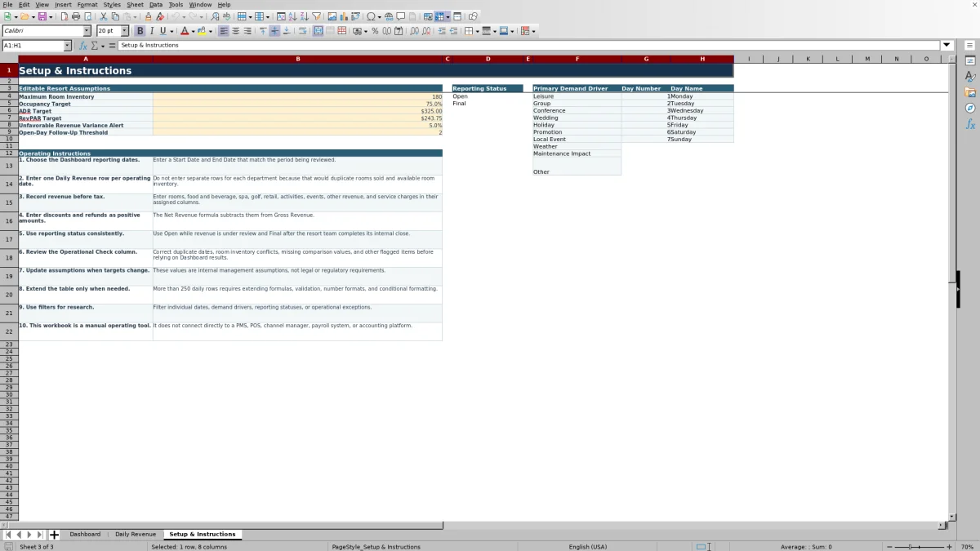
Task: Click the Select All corner box
Action: [9, 59]
